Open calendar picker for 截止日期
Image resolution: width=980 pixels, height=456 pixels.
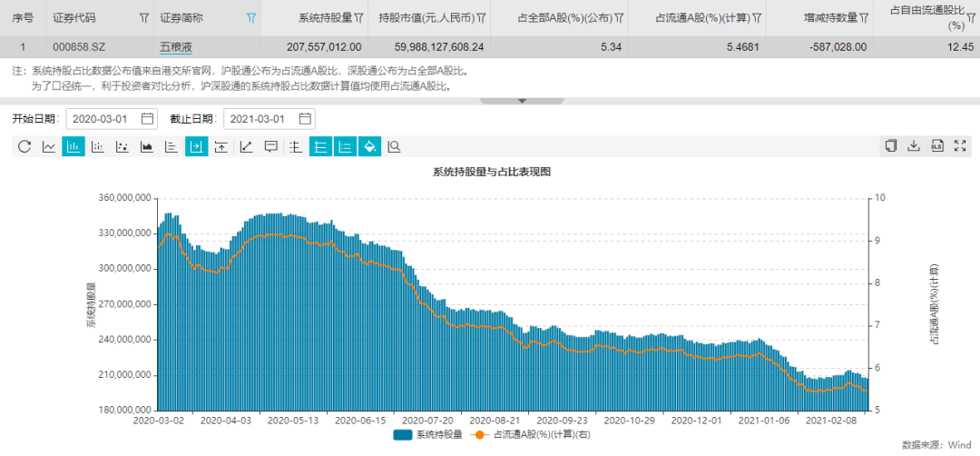point(305,118)
